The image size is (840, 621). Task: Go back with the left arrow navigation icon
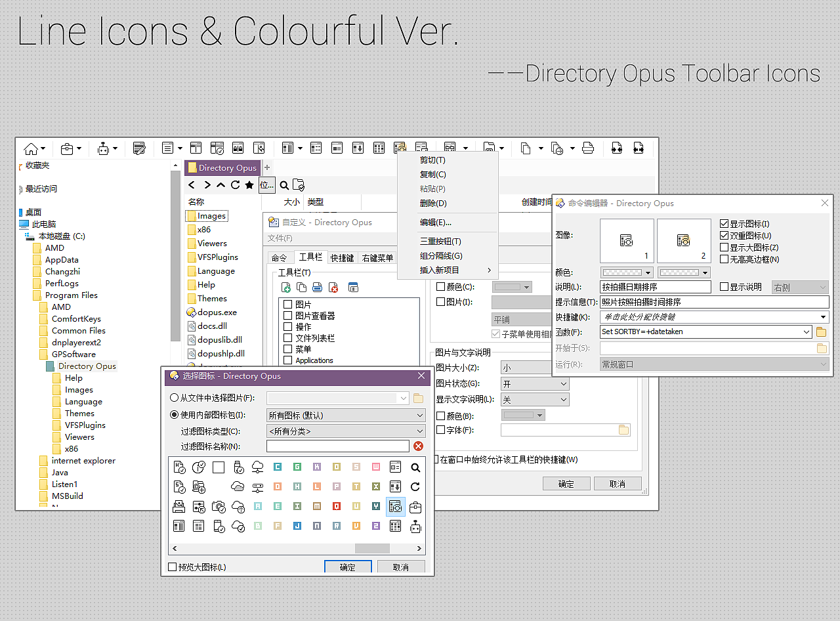coord(192,185)
